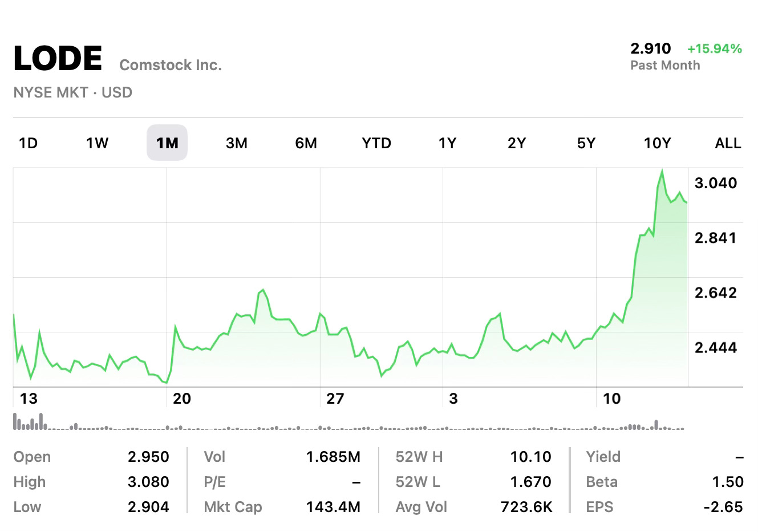758x532 pixels.
Task: Show year-to-date YTD chart
Action: pos(376,143)
